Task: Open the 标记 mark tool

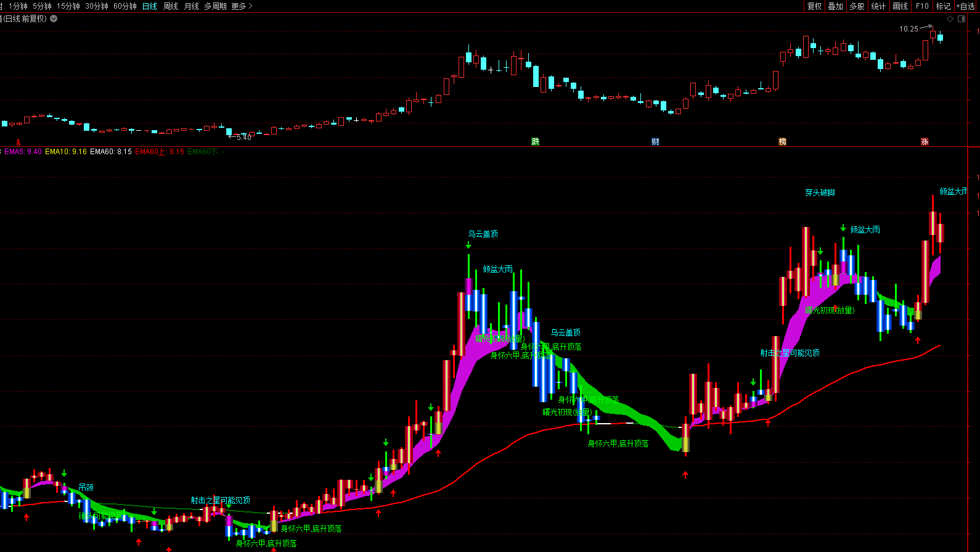Action: pyautogui.click(x=943, y=6)
